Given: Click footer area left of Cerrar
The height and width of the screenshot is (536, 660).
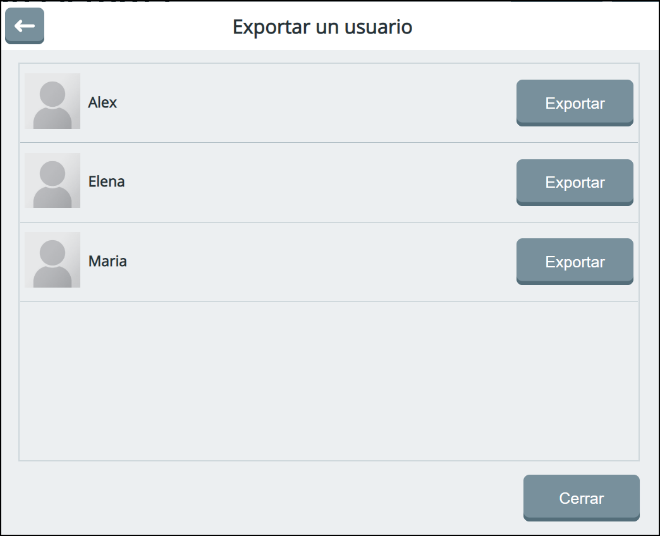Looking at the screenshot, I should coord(270,497).
